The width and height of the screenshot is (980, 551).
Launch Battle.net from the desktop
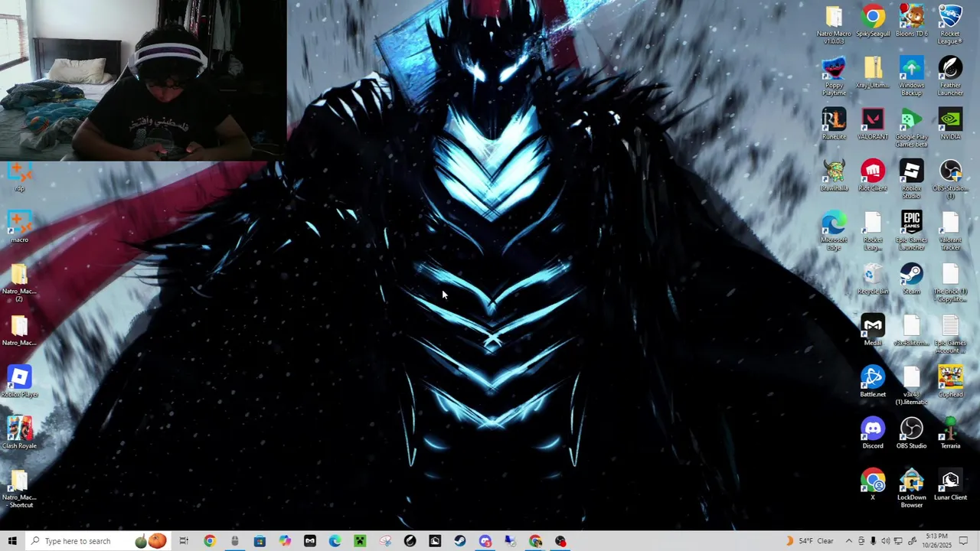coord(872,381)
